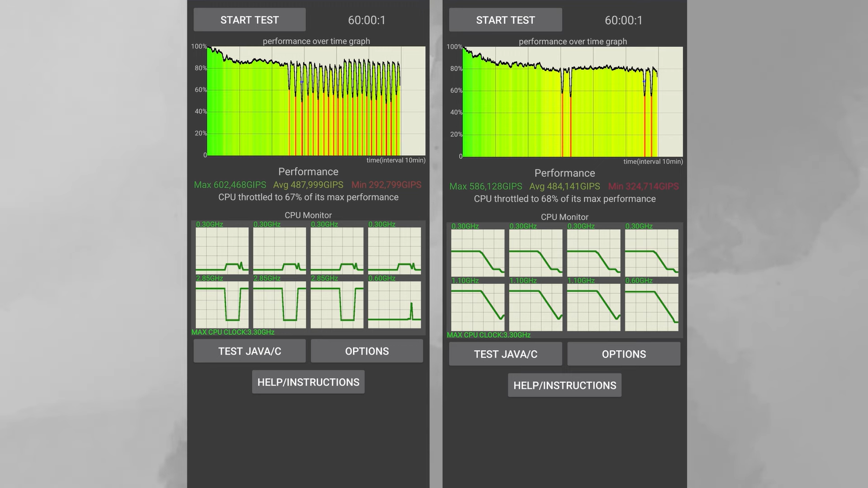The image size is (868, 488).
Task: Select 'CPU throttled to 67%' message
Action: pos(308,197)
